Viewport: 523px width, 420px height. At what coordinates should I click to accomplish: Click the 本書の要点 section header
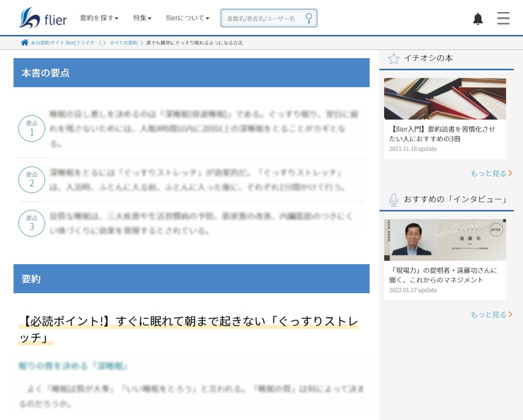click(x=191, y=73)
